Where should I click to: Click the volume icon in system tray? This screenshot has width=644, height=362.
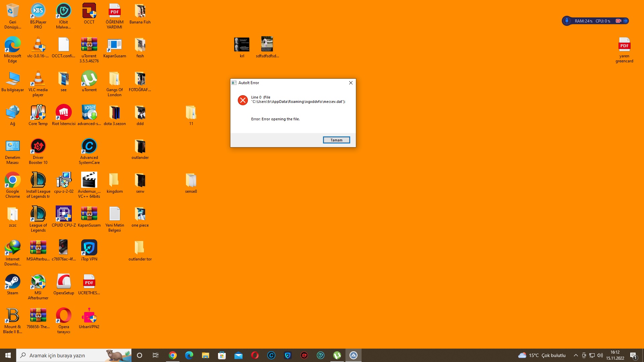click(x=600, y=355)
